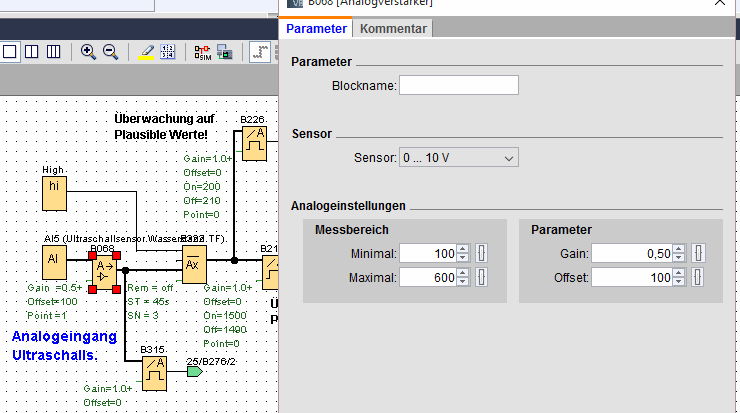Select the selected B068 analog amplifier block
Viewport: 740px width, 413px height.
pos(105,270)
